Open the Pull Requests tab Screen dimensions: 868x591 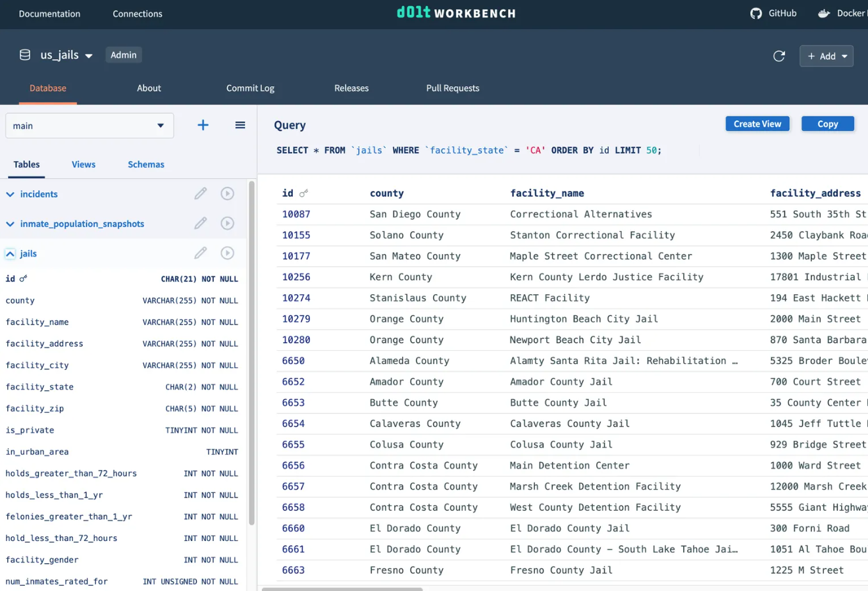point(453,88)
